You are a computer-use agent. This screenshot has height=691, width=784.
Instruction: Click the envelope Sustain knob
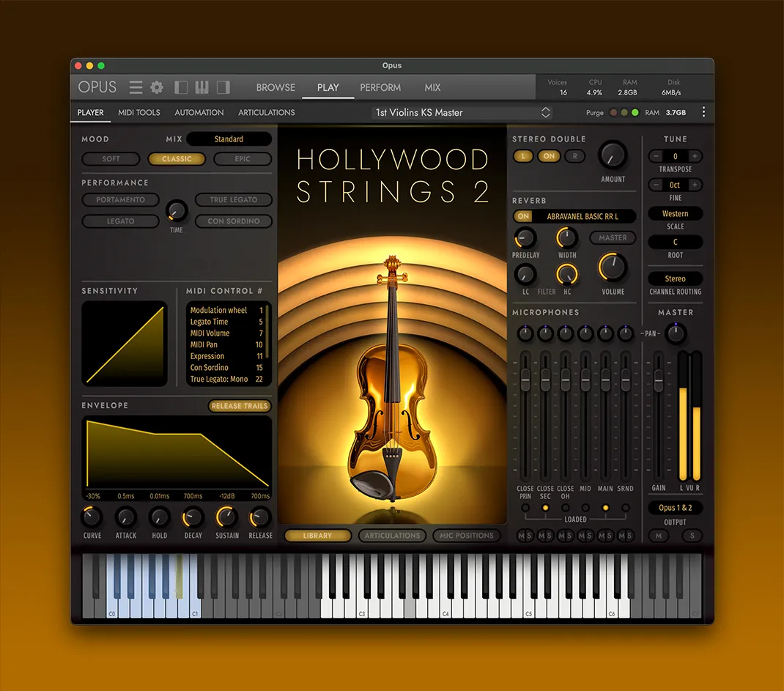tap(226, 517)
